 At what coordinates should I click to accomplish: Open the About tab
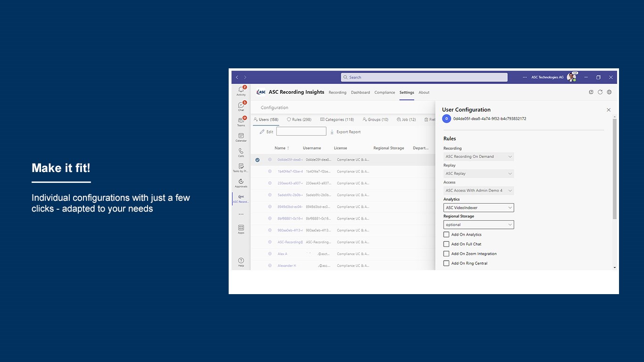(x=424, y=92)
